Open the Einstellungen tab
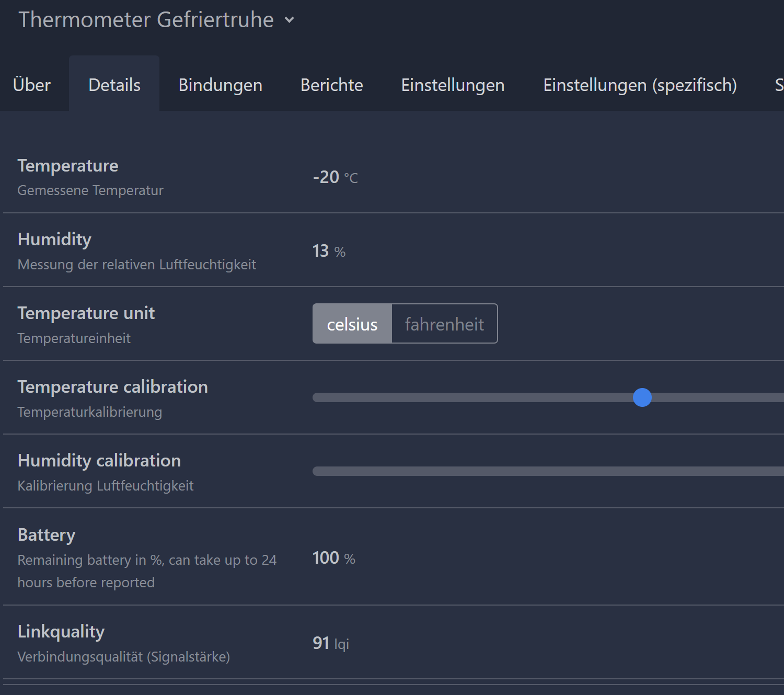The height and width of the screenshot is (695, 784). pyautogui.click(x=453, y=85)
